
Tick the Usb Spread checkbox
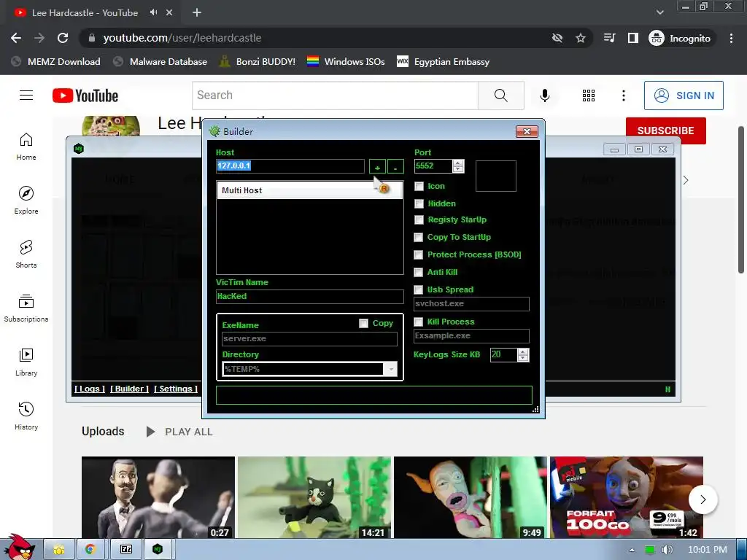click(x=418, y=289)
